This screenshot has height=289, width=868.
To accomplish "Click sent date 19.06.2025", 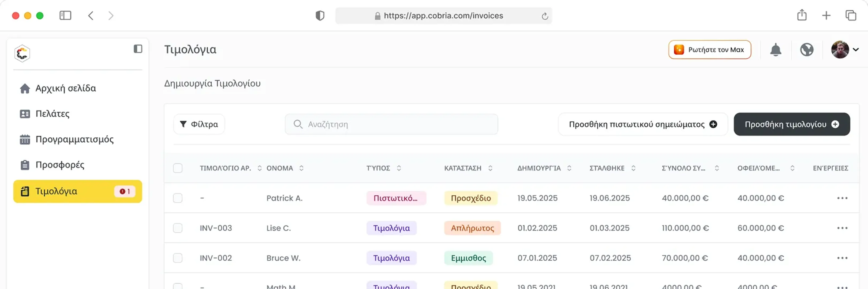I will (x=609, y=198).
